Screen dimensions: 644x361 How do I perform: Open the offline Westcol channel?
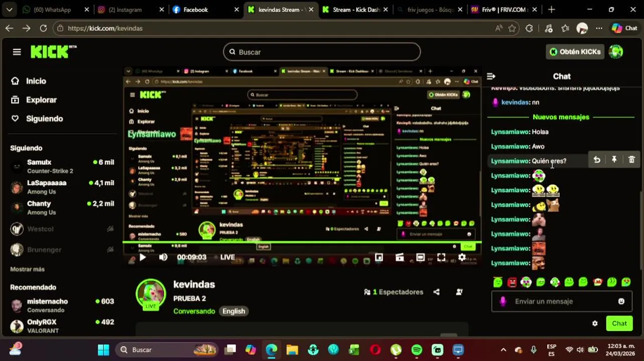tap(63, 229)
